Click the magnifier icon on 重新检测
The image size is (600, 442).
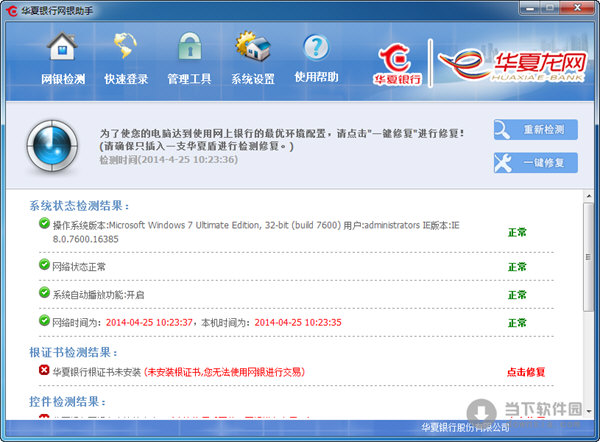tap(502, 130)
